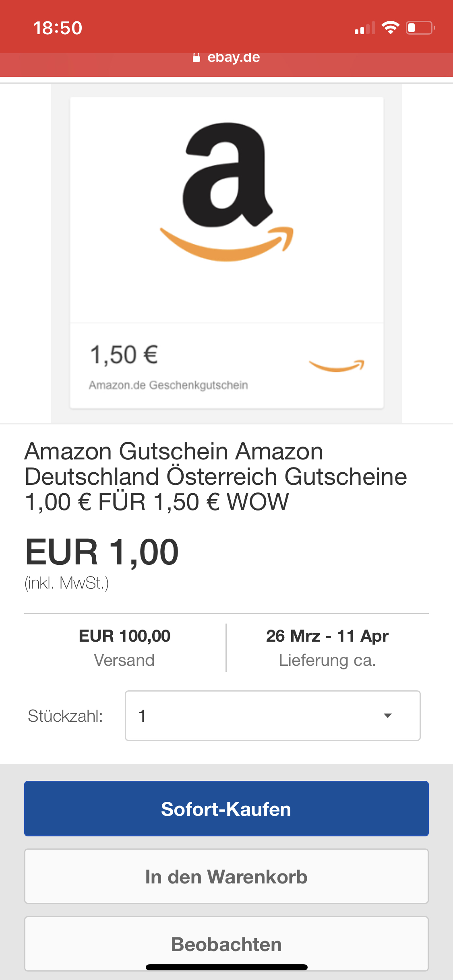
Task: Open the Amazon Gutschein listing title
Action: pos(216,476)
